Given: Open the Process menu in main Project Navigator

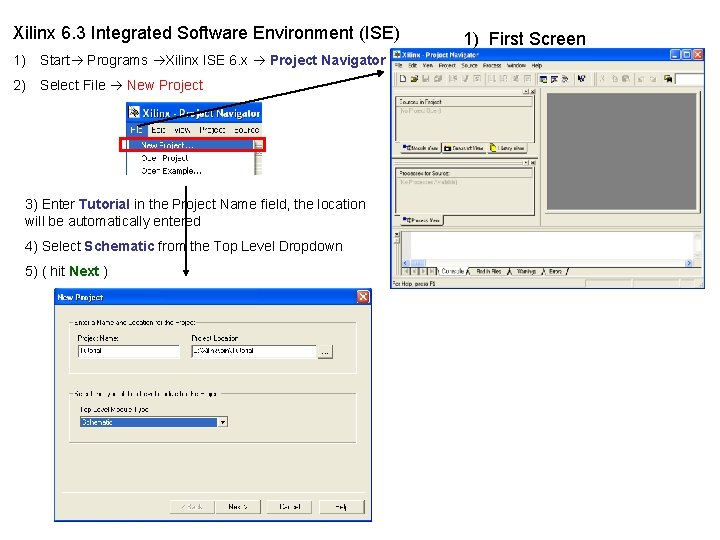Looking at the screenshot, I should coord(492,66).
